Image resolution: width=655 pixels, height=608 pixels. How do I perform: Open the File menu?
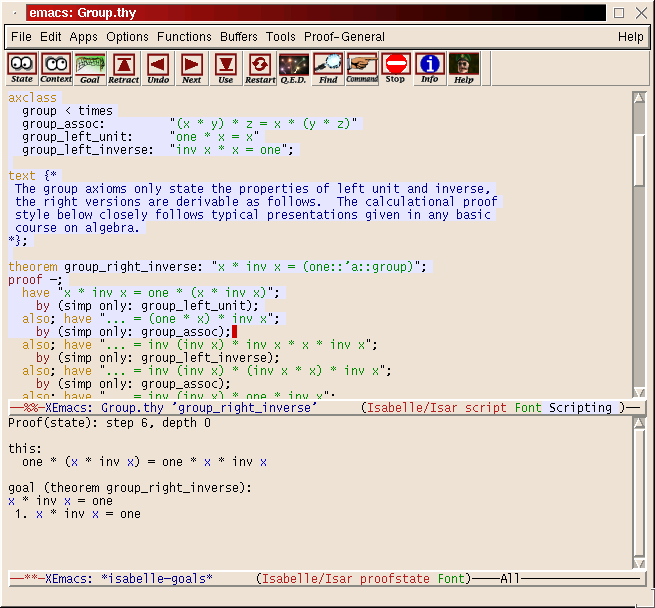(21, 37)
